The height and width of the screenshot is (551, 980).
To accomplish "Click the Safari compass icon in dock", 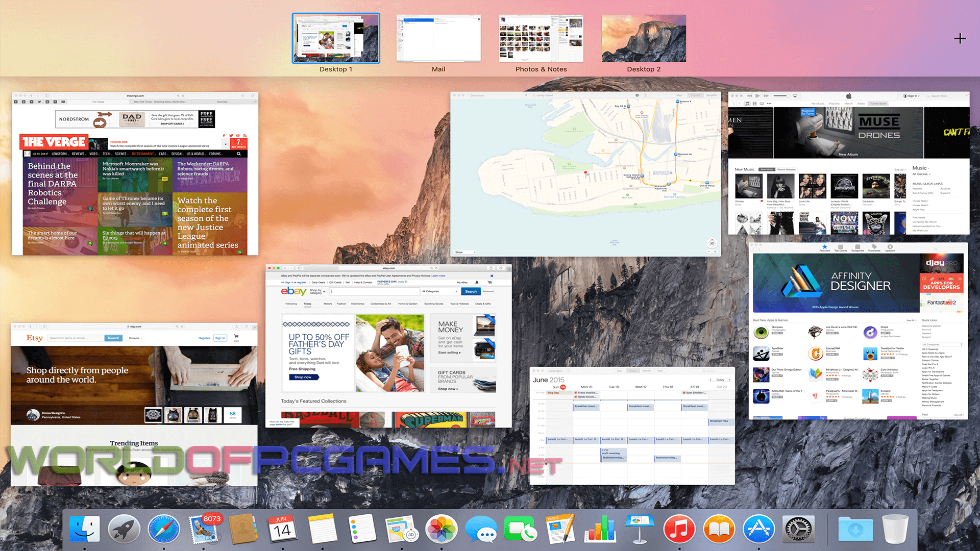I will [164, 529].
